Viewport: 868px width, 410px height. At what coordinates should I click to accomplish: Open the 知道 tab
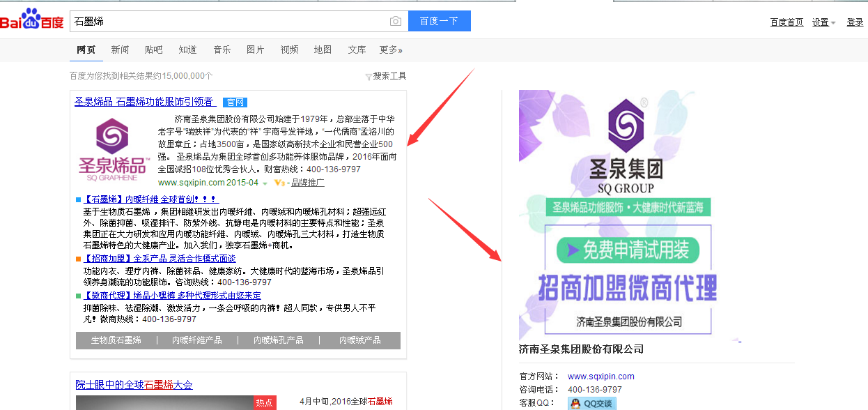coord(188,50)
